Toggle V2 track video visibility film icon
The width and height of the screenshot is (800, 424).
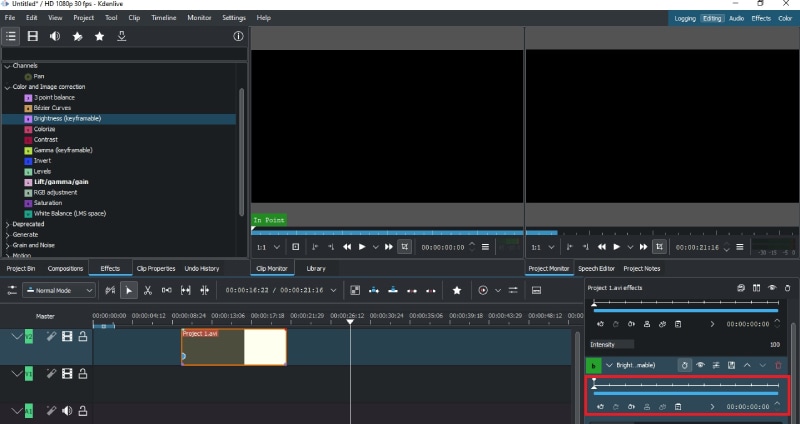[67, 336]
